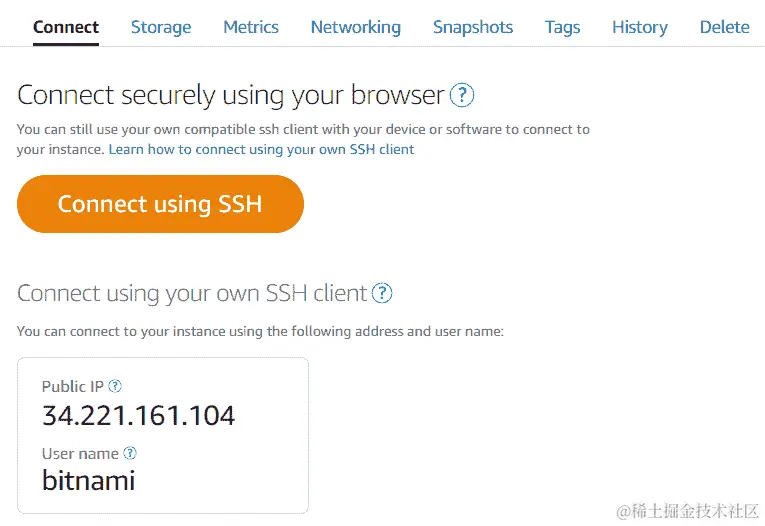Click the 'Connect securely using your browser' heading
The image size is (765, 526).
pos(231,95)
